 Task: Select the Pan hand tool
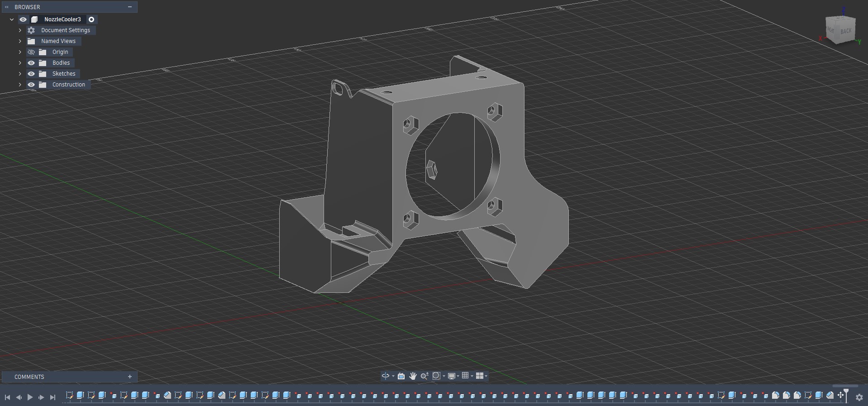413,376
